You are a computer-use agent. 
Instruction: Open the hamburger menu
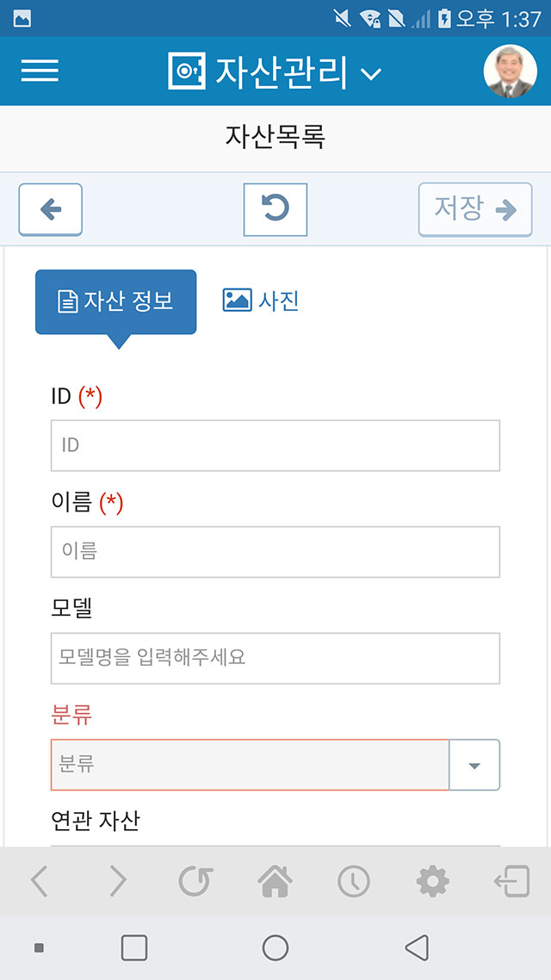point(40,71)
